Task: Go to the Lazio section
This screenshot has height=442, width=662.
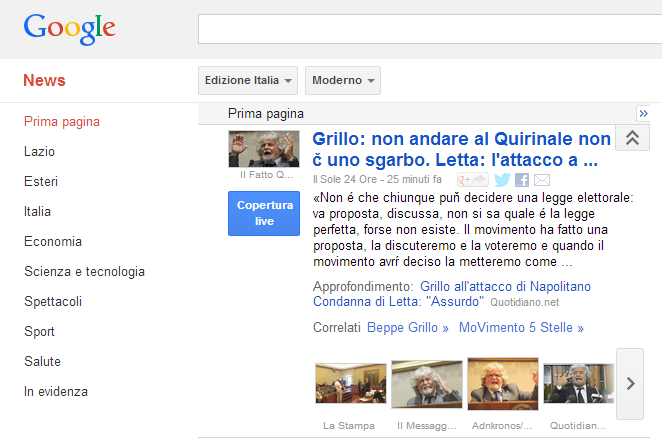Action: pyautogui.click(x=39, y=152)
